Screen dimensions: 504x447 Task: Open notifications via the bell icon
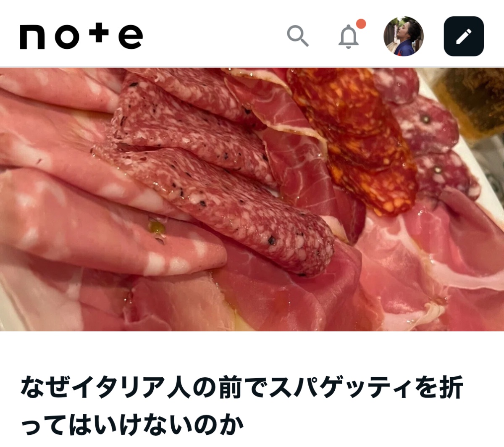tap(349, 37)
